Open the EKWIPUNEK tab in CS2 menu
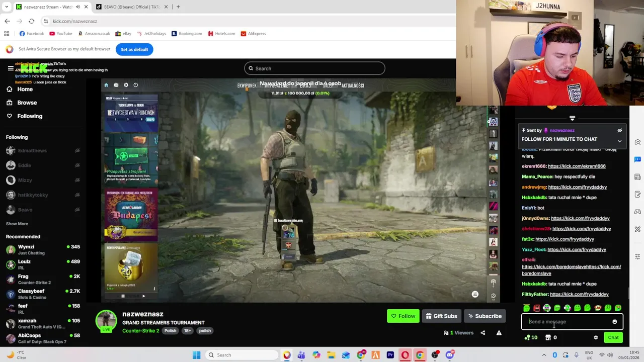 [247, 85]
